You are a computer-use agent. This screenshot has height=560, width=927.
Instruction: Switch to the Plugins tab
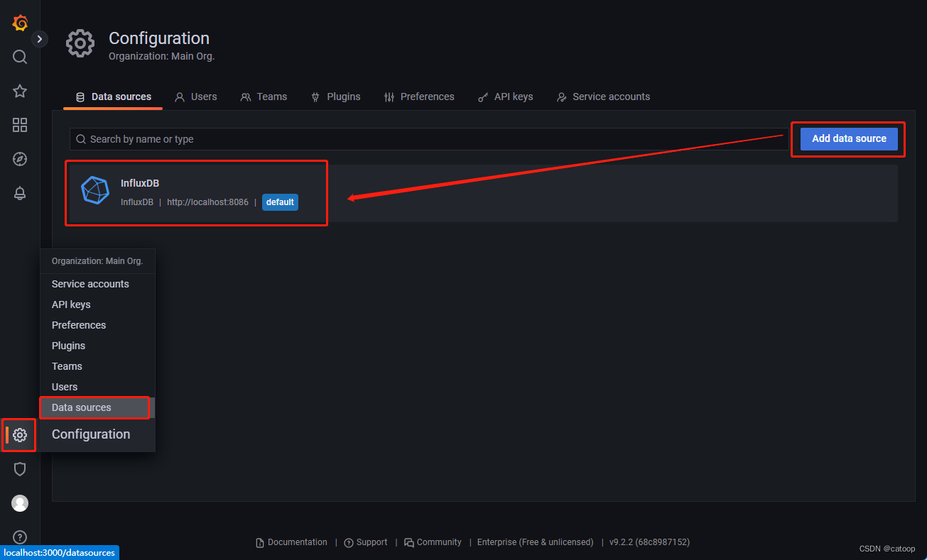(335, 97)
